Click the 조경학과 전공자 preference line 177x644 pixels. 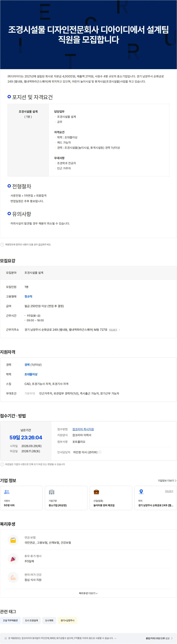[67, 163]
